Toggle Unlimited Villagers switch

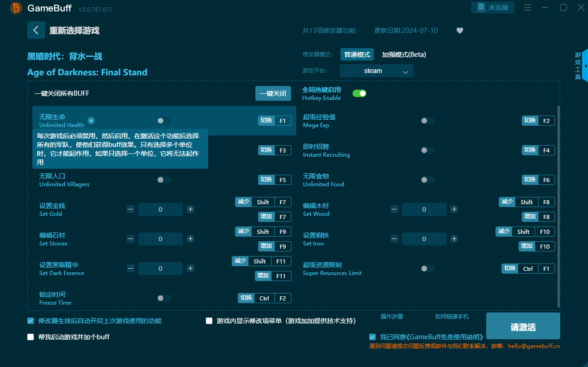[x=164, y=180]
